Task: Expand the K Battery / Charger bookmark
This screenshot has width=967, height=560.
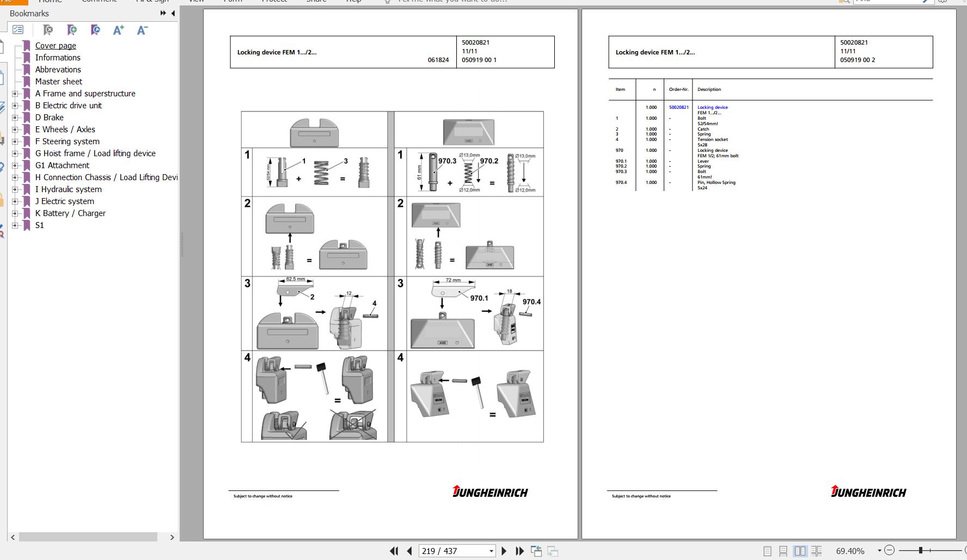Action: coord(15,213)
